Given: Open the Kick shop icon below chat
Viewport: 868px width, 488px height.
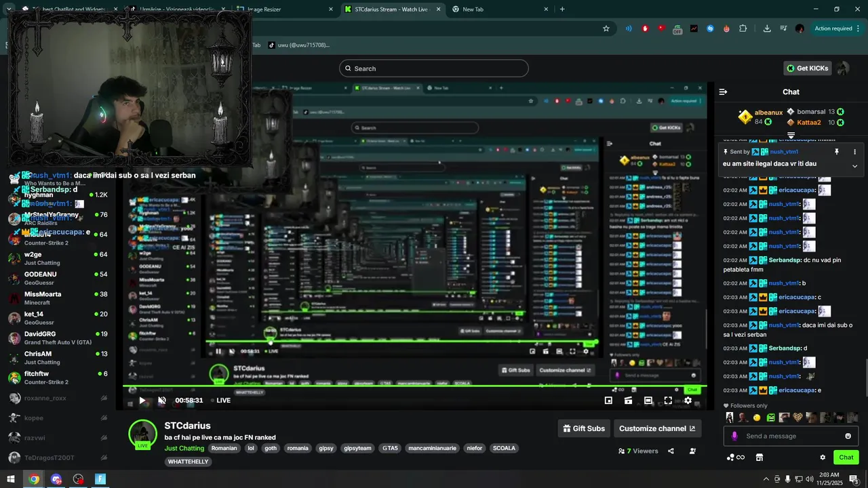Looking at the screenshot, I should 759,457.
